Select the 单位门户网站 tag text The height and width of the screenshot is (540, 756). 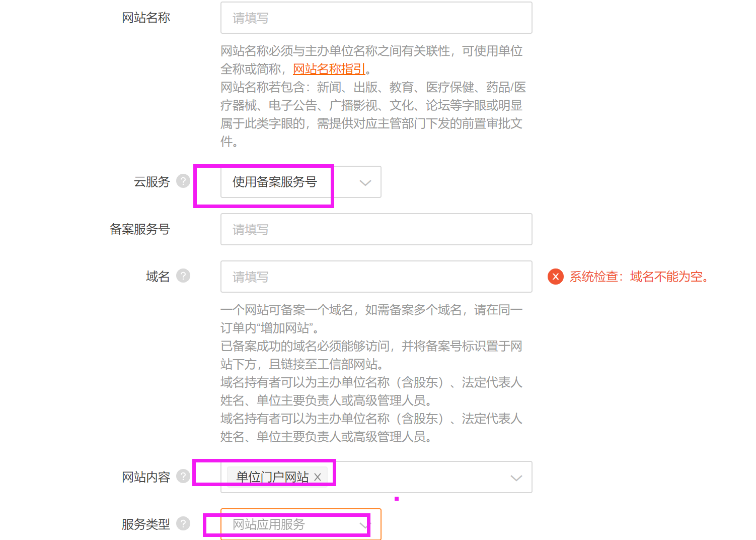point(272,477)
